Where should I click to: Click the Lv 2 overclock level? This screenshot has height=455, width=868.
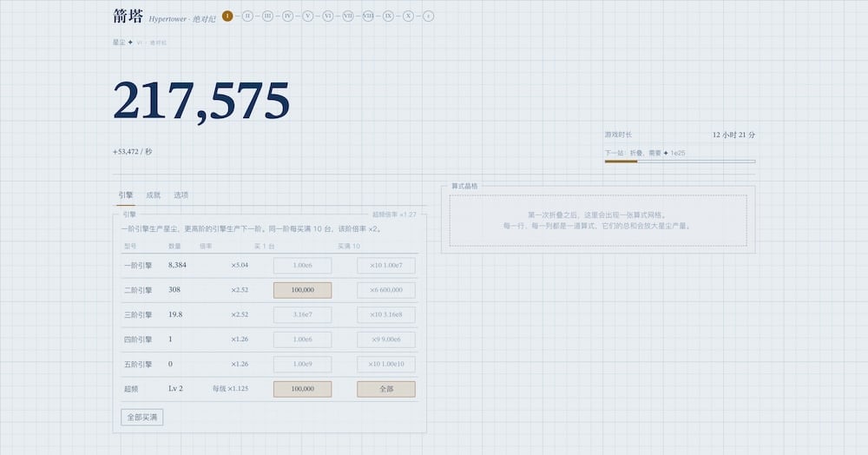175,389
